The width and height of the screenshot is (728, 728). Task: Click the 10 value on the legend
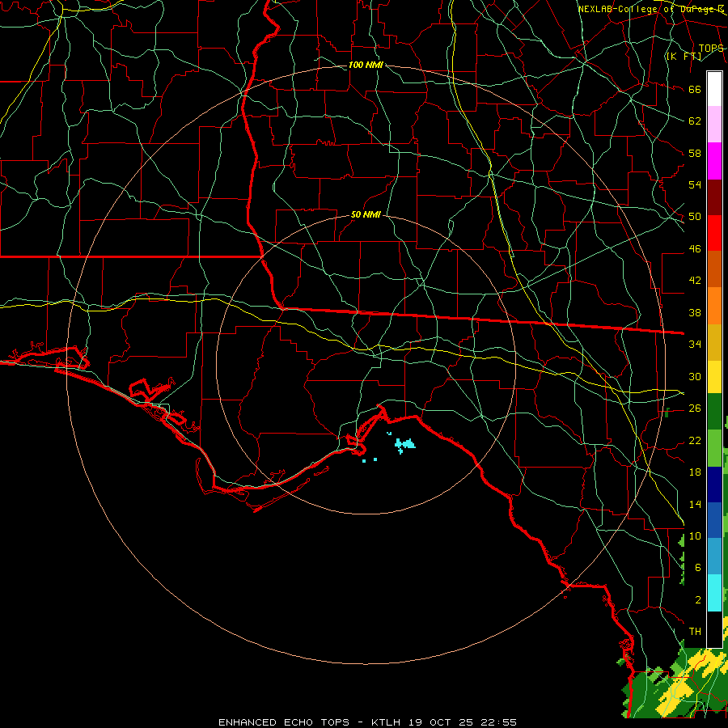tap(695, 535)
